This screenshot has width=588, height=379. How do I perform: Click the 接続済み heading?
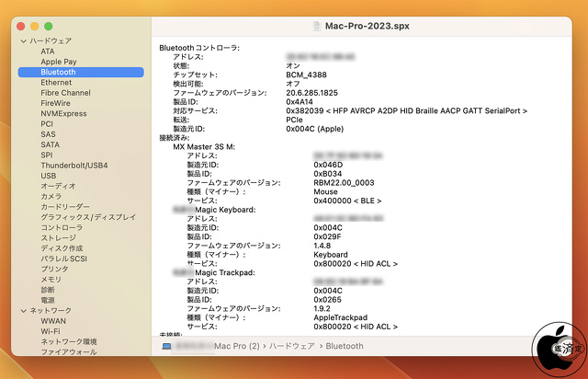click(x=175, y=138)
